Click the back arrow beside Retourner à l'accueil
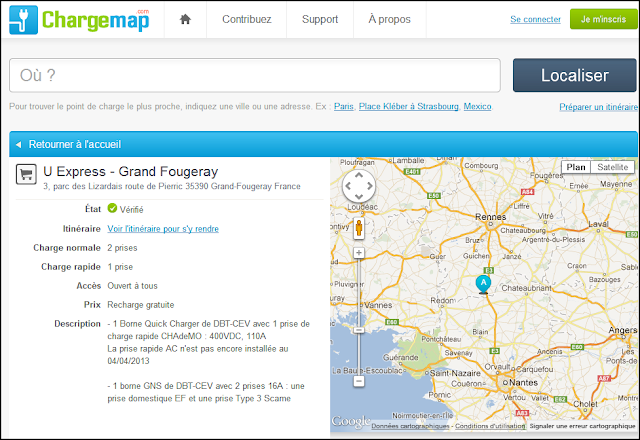The width and height of the screenshot is (640, 440). 18,144
